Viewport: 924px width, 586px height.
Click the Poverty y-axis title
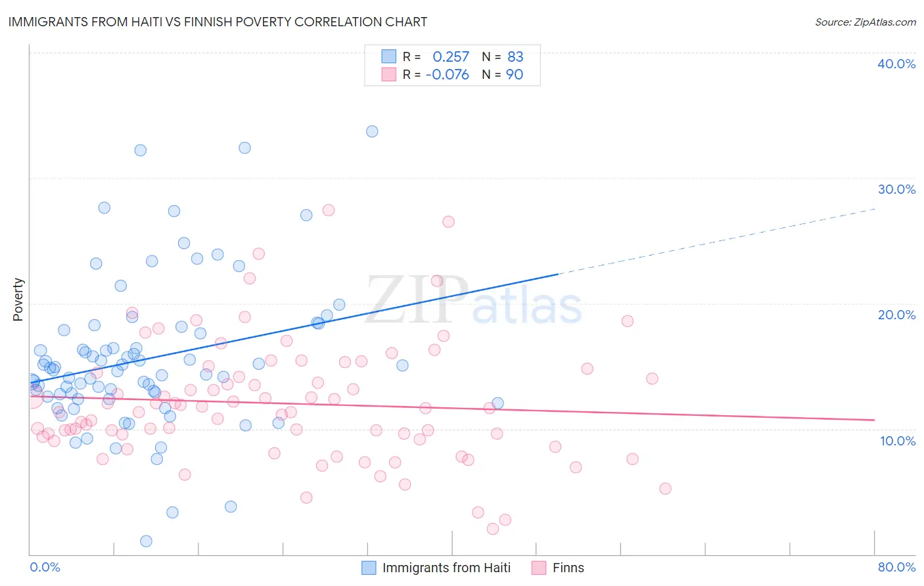click(x=18, y=300)
